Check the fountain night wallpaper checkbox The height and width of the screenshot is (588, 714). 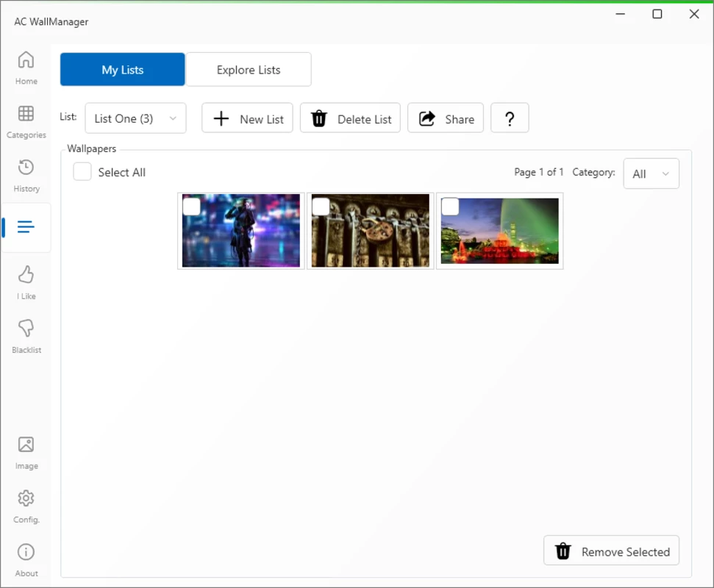point(450,207)
